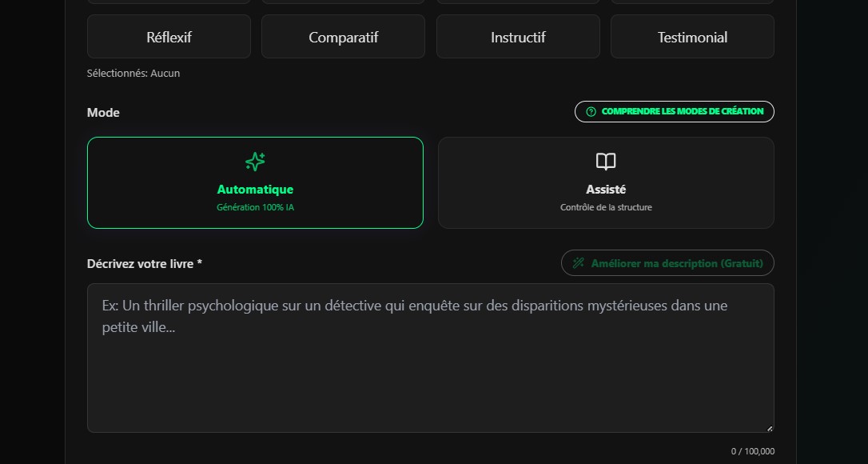This screenshot has width=868, height=464.
Task: Toggle the 'Comparatif' writing style
Action: coord(343,36)
